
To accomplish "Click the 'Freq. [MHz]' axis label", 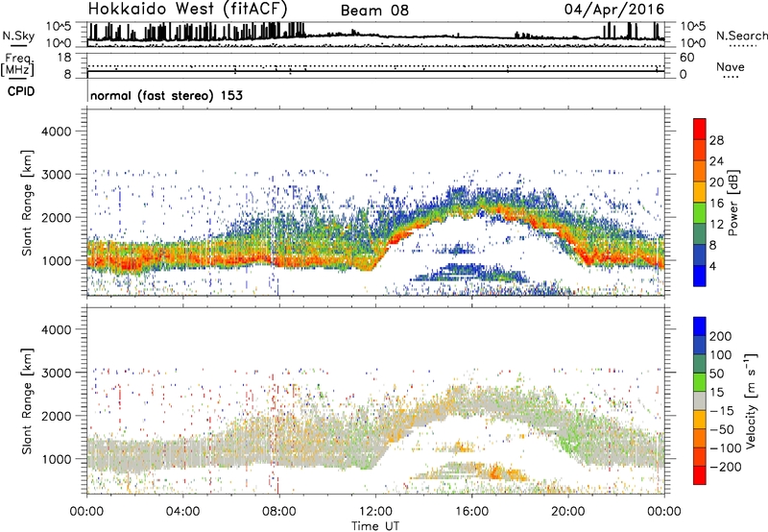I will 17,65.
